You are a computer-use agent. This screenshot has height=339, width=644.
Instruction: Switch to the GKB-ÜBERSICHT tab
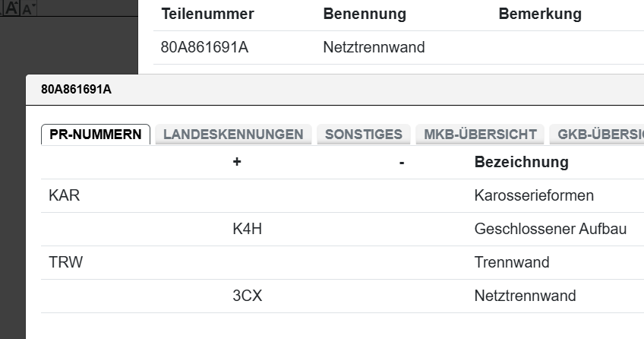[600, 135]
